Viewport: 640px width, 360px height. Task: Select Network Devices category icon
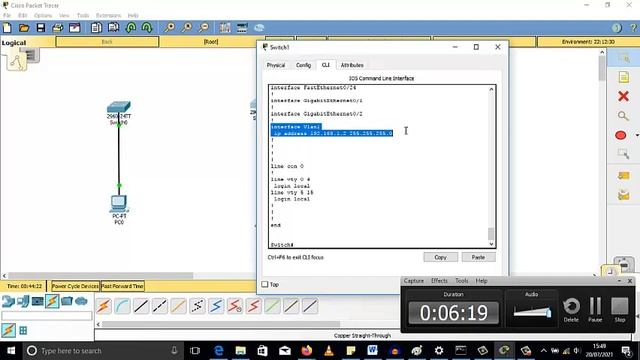tap(8, 301)
